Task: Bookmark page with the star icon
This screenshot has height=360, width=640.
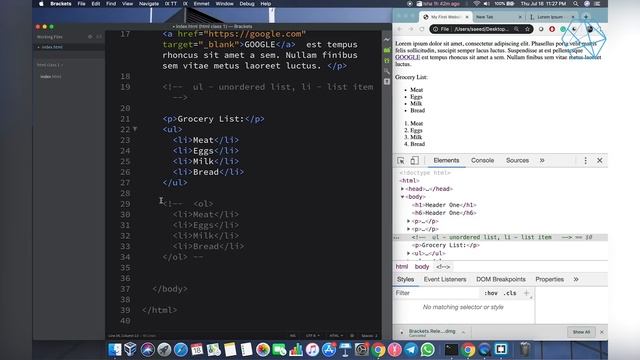Action: point(527,29)
